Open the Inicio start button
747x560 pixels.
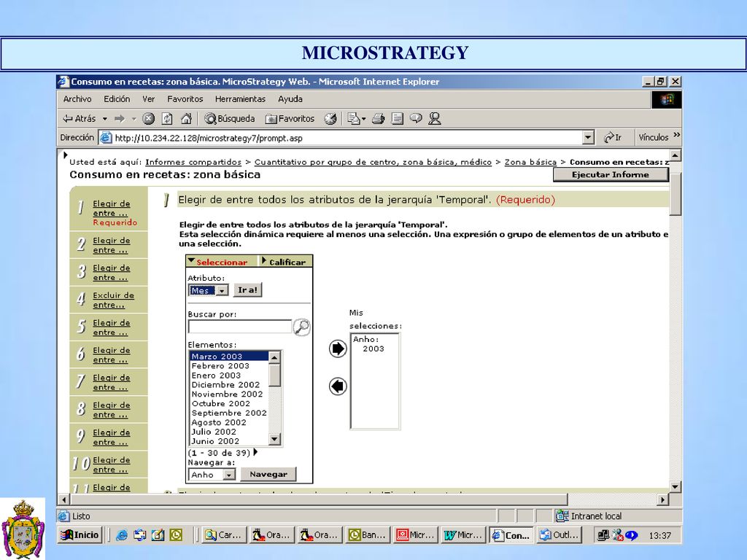click(80, 534)
